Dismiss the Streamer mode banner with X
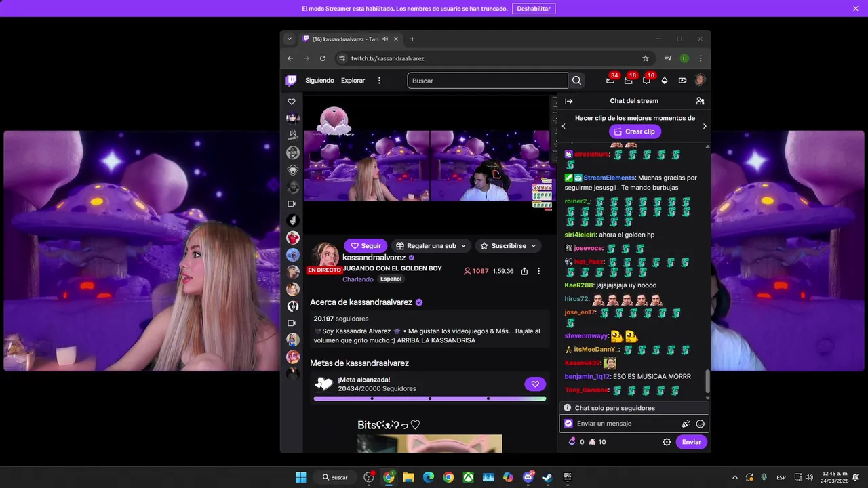 point(856,9)
